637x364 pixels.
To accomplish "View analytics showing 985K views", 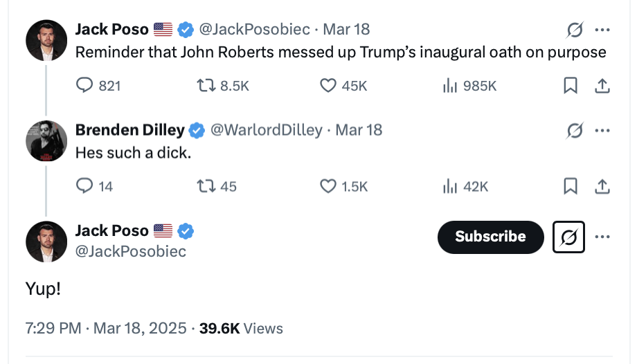I will tap(450, 86).
